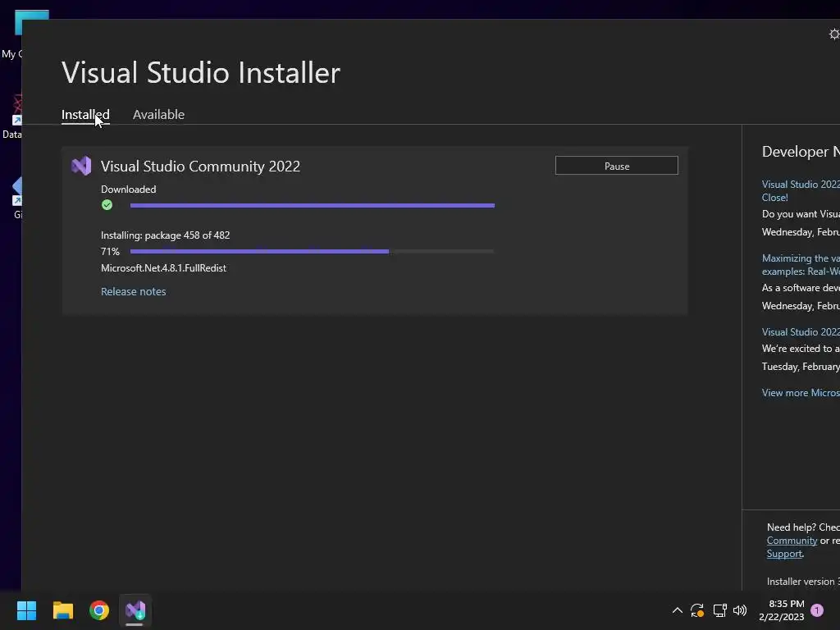Open the installer settings gear icon
This screenshot has height=630, width=840.
(834, 34)
